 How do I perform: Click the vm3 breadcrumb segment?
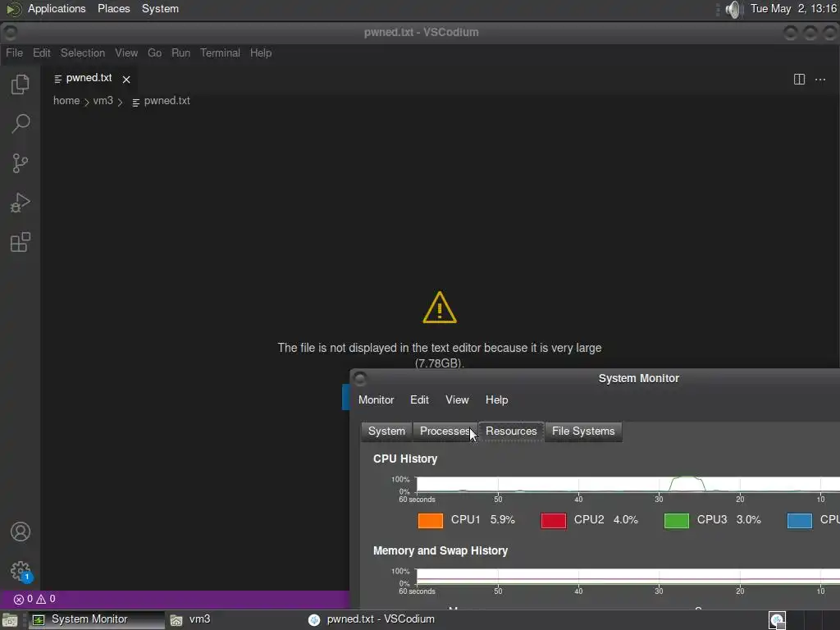pos(103,101)
